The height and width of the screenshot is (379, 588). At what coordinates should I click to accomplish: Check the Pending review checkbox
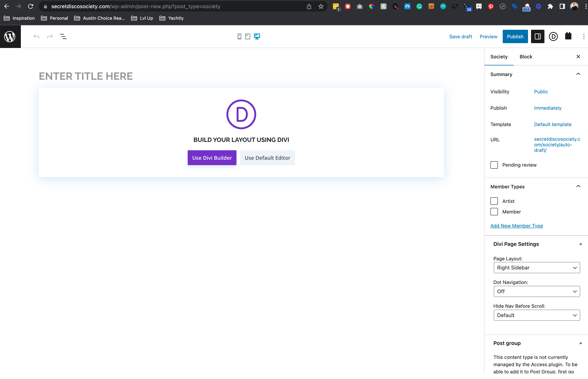click(494, 165)
